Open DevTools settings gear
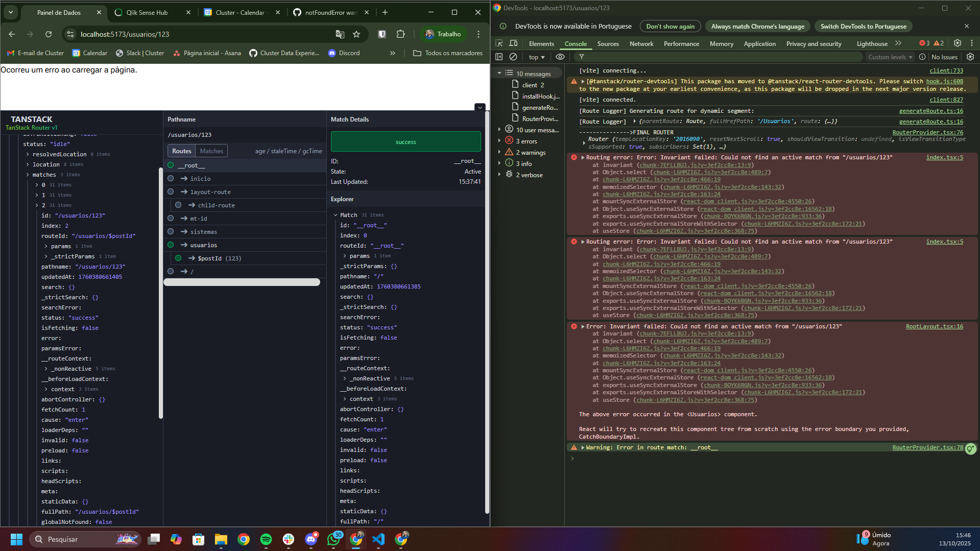This screenshot has width=980, height=551. pos(958,43)
